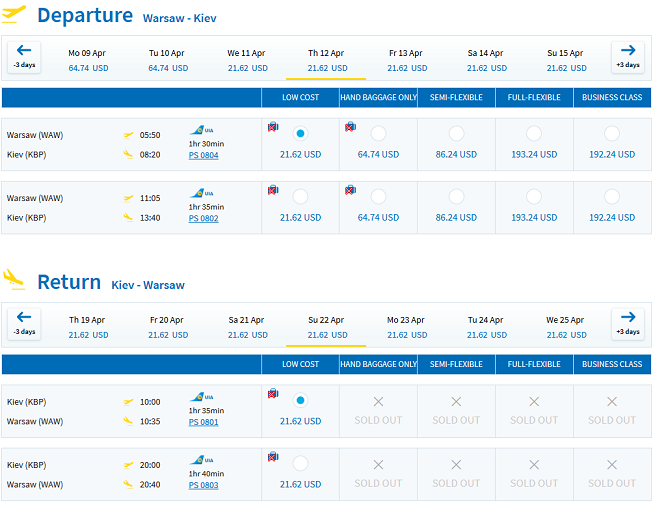
Task: Choose Business Class radio for flight PS 0802
Action: coord(612,197)
